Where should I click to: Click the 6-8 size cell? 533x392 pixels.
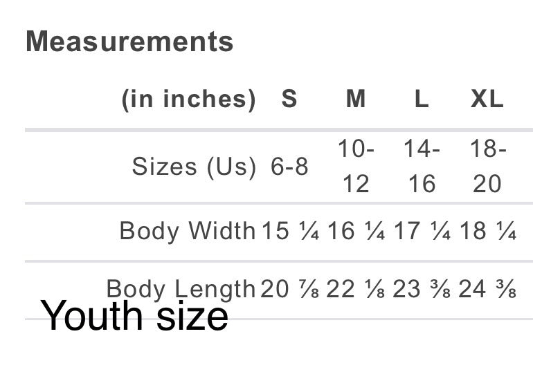pyautogui.click(x=289, y=167)
